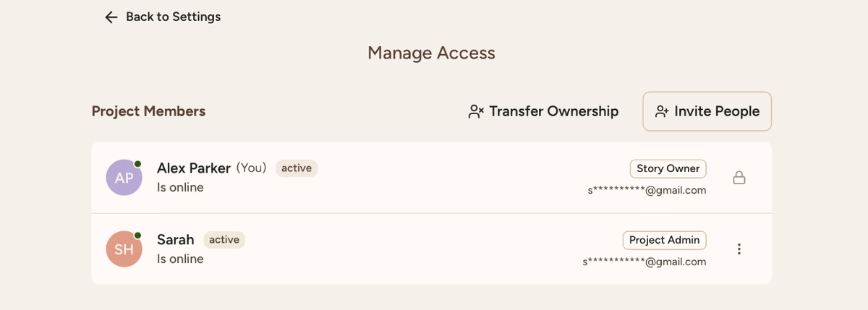This screenshot has width=868, height=310.
Task: Open Sarah's Project Admin role badge
Action: [x=664, y=240]
